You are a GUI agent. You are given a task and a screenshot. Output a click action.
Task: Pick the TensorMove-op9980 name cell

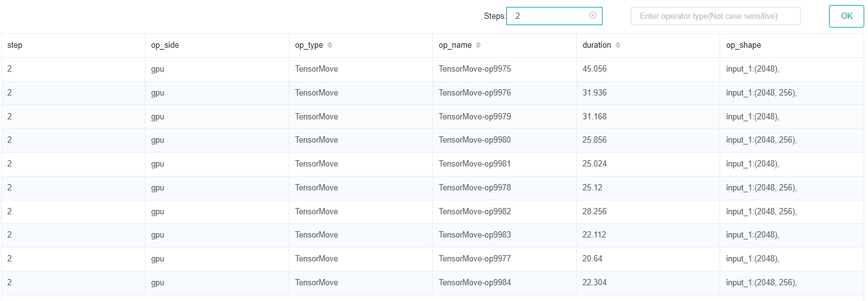click(x=475, y=140)
